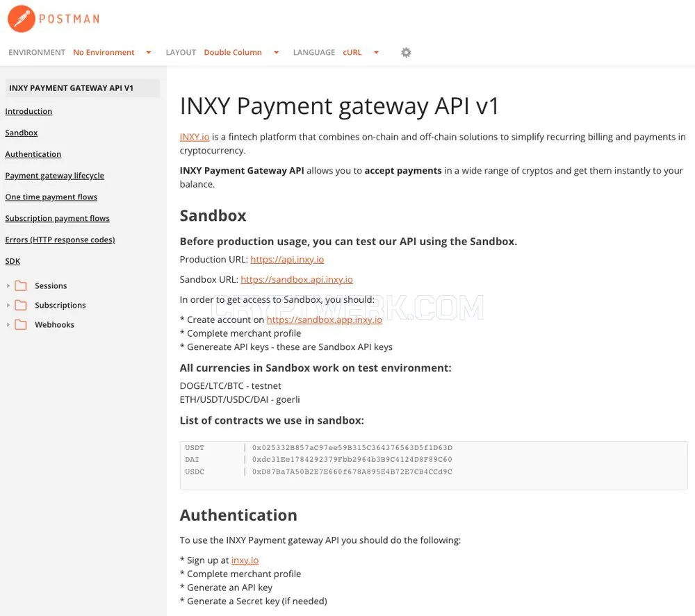Click the environment dropdown caret arrow

(x=149, y=52)
